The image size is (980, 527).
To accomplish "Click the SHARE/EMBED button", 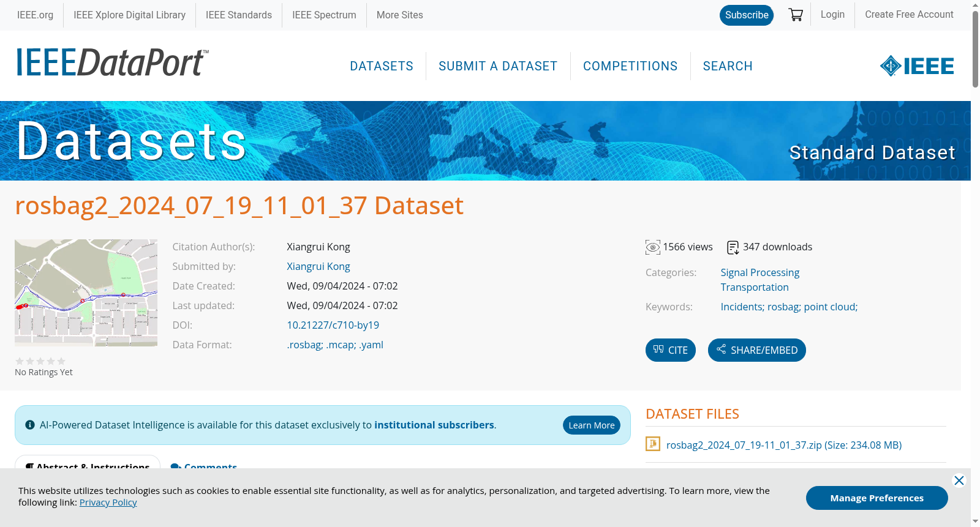I will [757, 350].
